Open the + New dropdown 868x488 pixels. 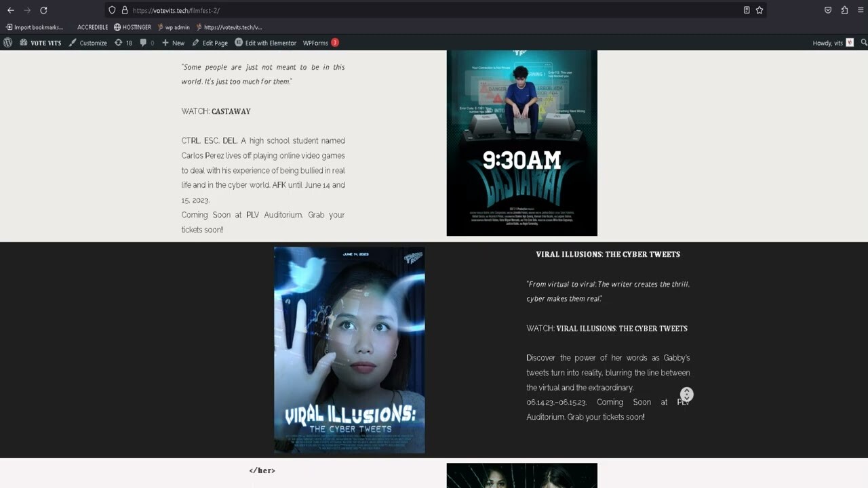173,43
